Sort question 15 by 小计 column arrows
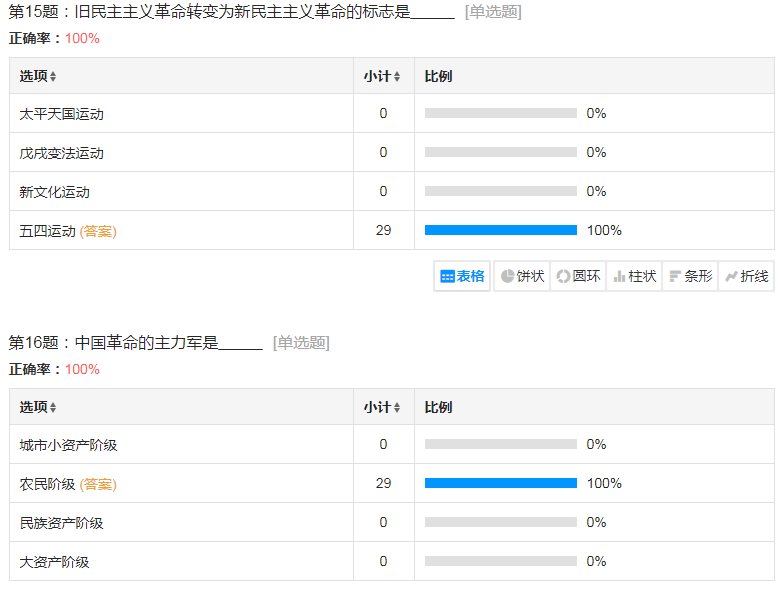Screen dimensions: 782x590 [x=397, y=77]
